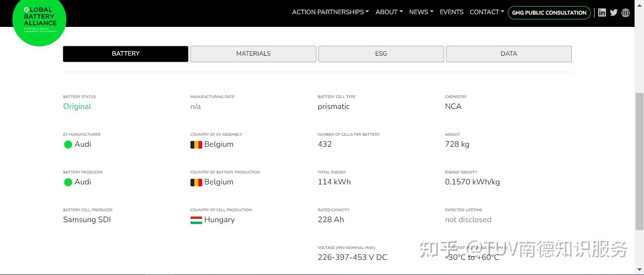
Task: Click the 728 kg weight value
Action: point(457,144)
